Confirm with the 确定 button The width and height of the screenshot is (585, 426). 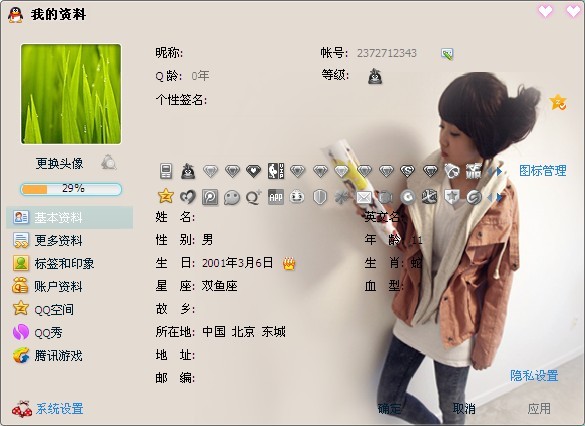point(390,408)
